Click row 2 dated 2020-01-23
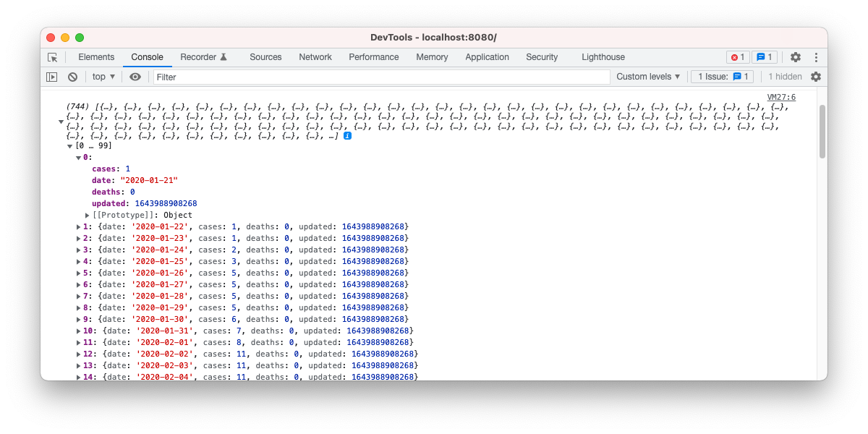 (x=246, y=239)
